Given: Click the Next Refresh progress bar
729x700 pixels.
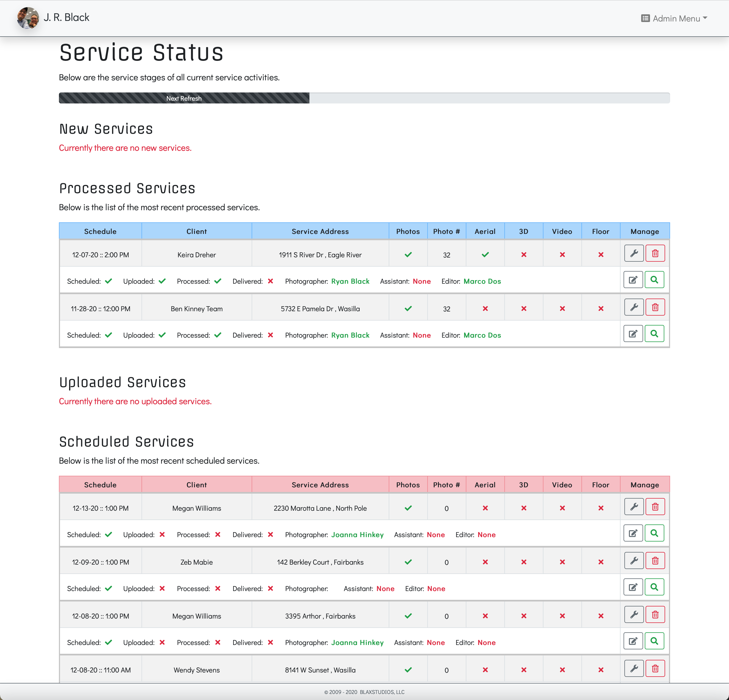Looking at the screenshot, I should click(x=184, y=98).
